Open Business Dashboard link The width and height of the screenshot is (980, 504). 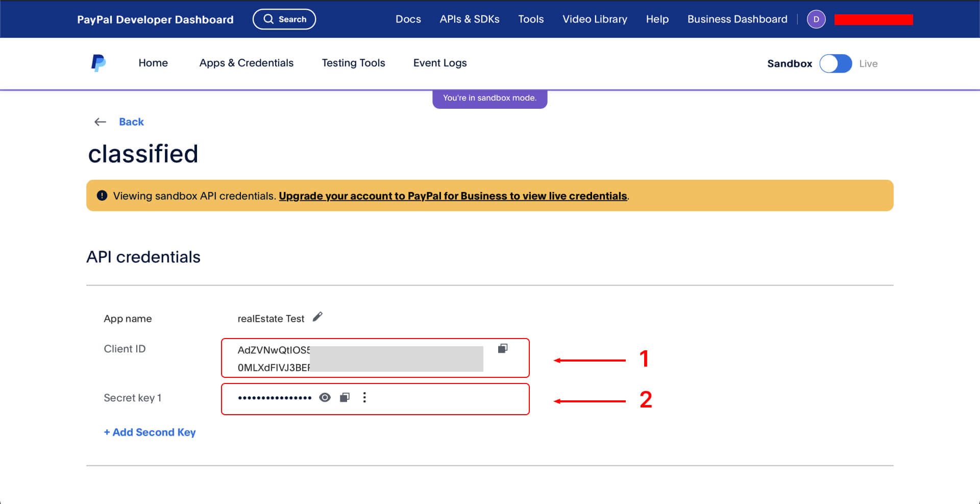[737, 19]
